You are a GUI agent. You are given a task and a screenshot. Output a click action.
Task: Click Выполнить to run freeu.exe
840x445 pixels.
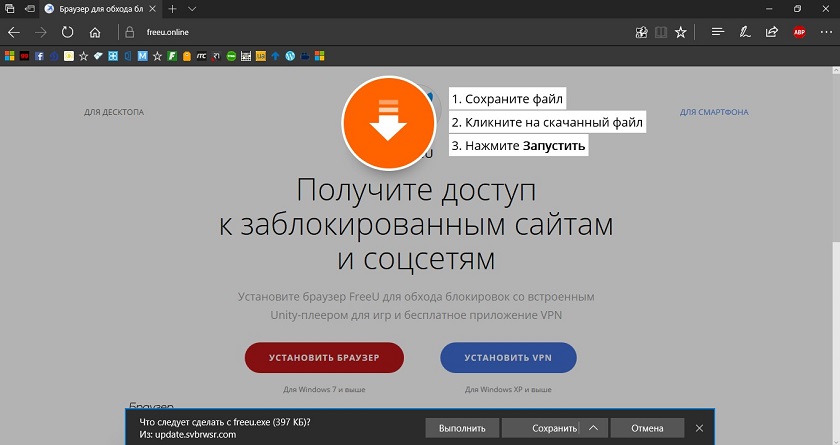click(462, 428)
